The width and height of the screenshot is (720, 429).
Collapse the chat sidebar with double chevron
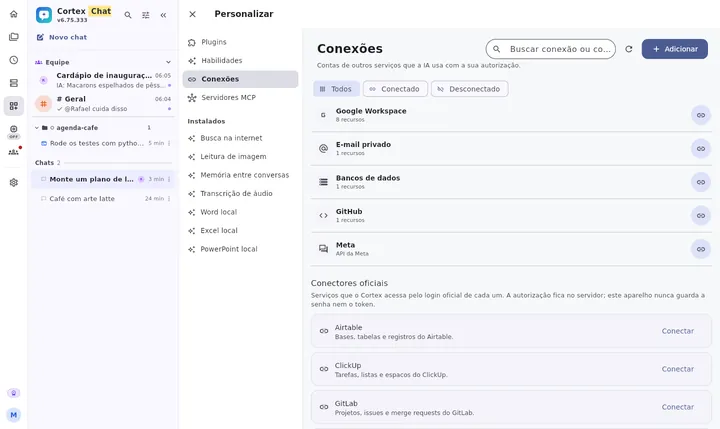click(x=163, y=15)
